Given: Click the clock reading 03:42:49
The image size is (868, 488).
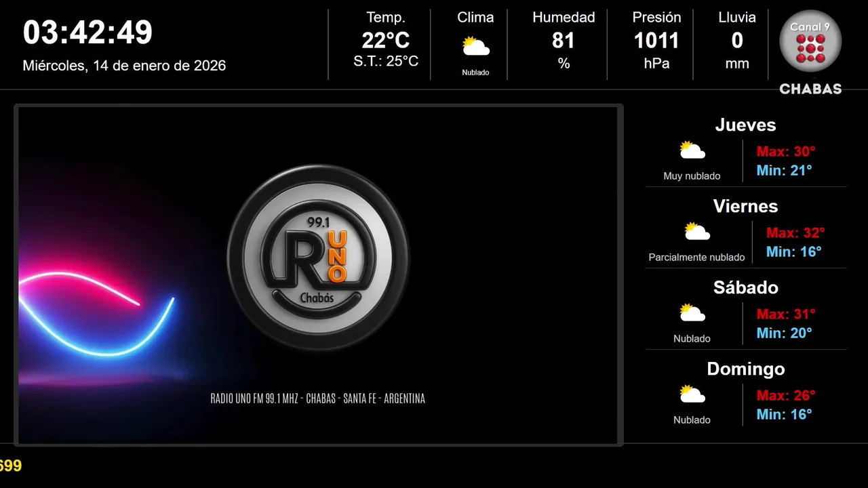Looking at the screenshot, I should coord(88,33).
